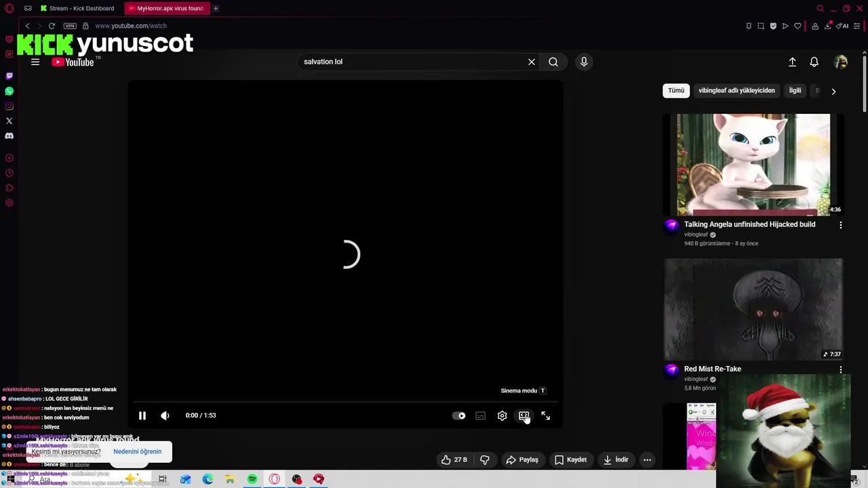Mute the video volume

point(165,415)
